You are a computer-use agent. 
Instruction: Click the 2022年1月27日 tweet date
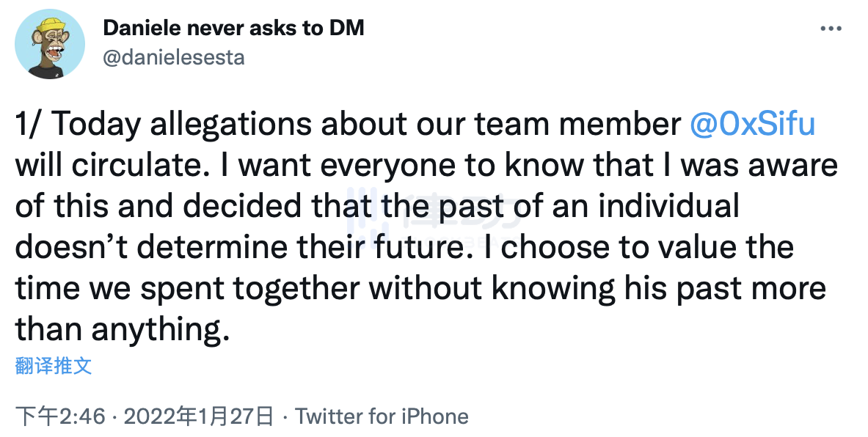tap(199, 417)
